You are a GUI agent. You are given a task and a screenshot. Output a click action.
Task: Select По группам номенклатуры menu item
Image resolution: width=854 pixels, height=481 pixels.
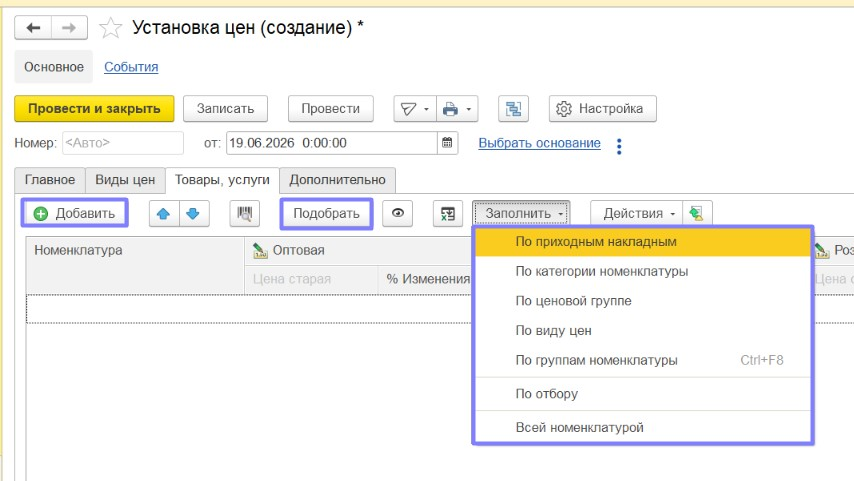coord(643,360)
